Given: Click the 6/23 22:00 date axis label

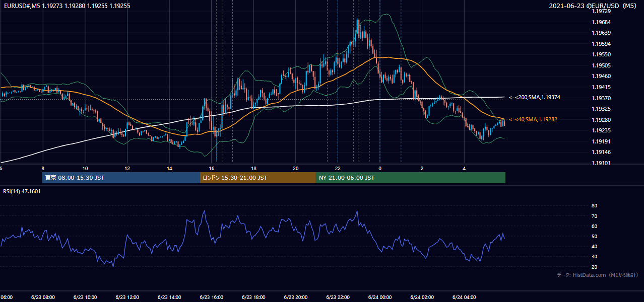Looking at the screenshot, I should [x=338, y=297].
